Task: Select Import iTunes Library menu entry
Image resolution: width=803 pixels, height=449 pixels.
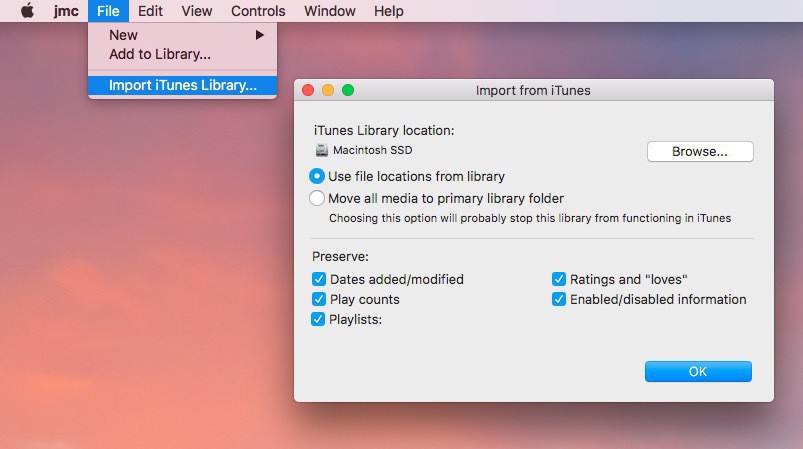Action: coord(182,85)
